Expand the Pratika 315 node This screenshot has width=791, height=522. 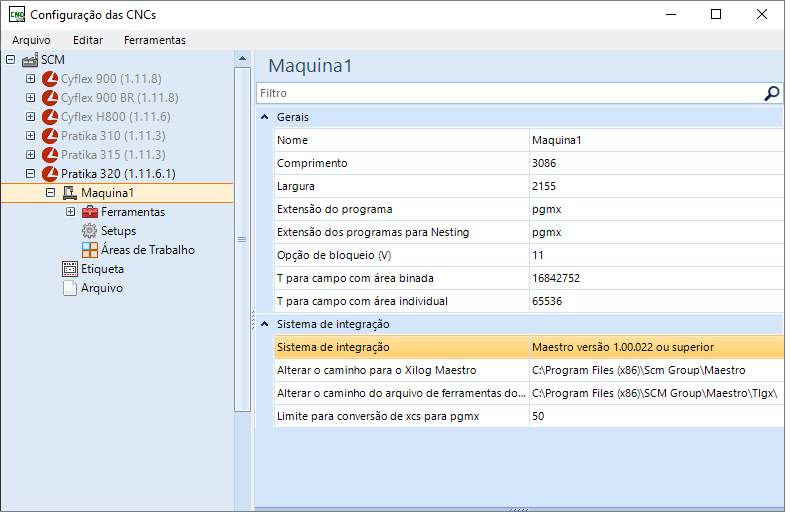click(31, 155)
